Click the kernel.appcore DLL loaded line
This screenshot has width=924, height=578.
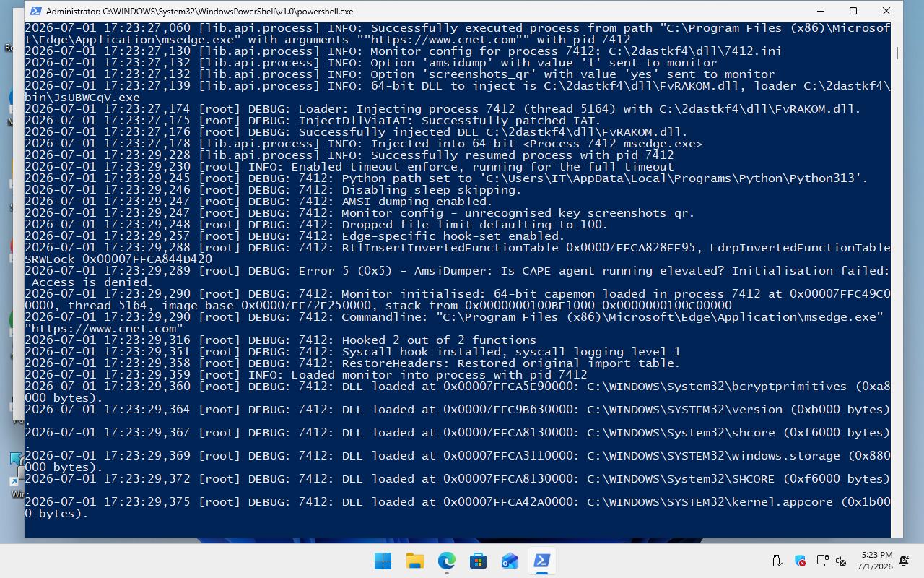pyautogui.click(x=457, y=508)
